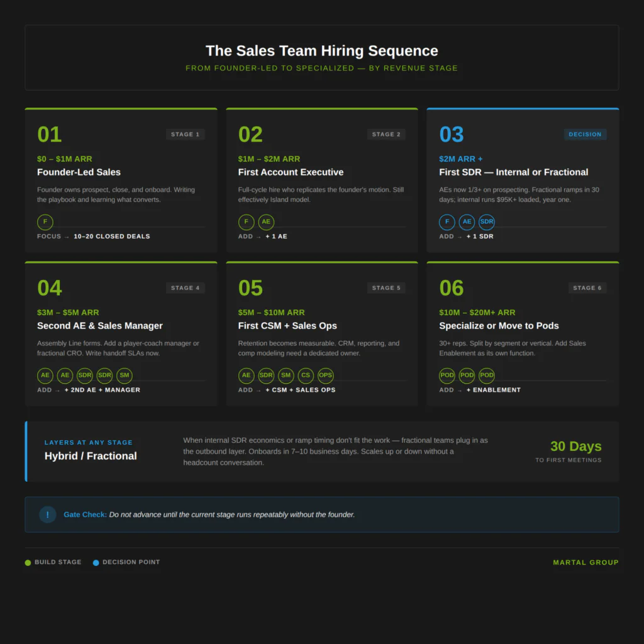
Task: Click the '$2M ARR +' label
Action: pos(461,159)
